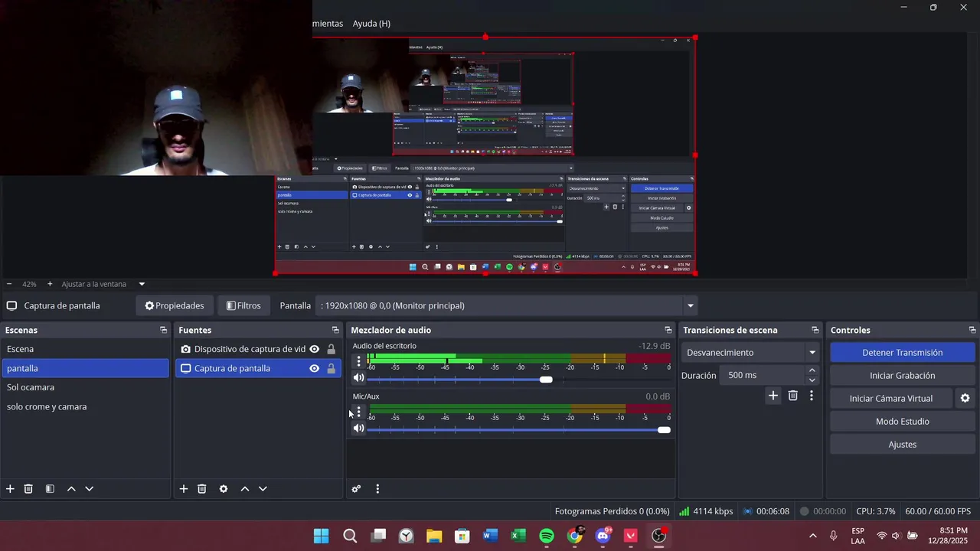Add a new source in Fuentes panel

pyautogui.click(x=184, y=489)
